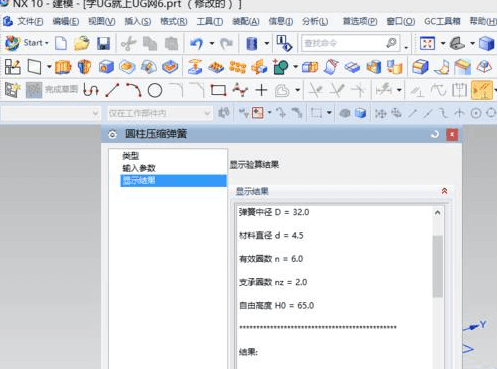Select the Studio Spline sketch tool
Viewport: 498px width, 369px height.
point(240,90)
